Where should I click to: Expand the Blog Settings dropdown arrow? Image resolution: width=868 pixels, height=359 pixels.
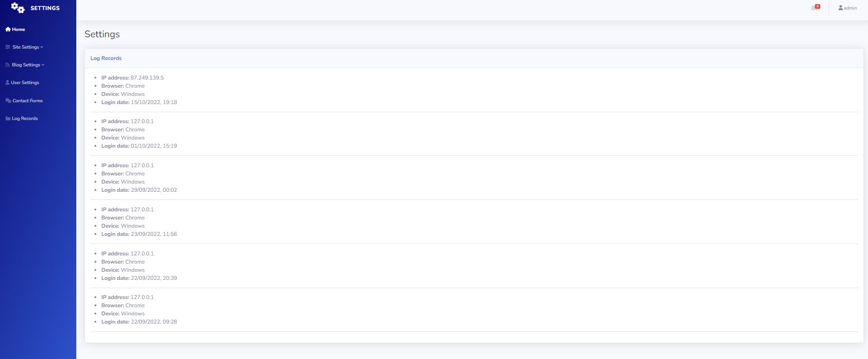(43, 65)
